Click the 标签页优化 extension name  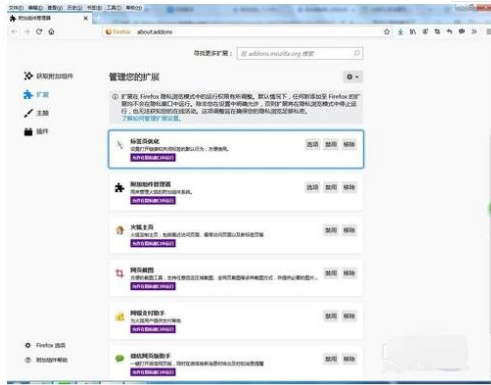145,141
